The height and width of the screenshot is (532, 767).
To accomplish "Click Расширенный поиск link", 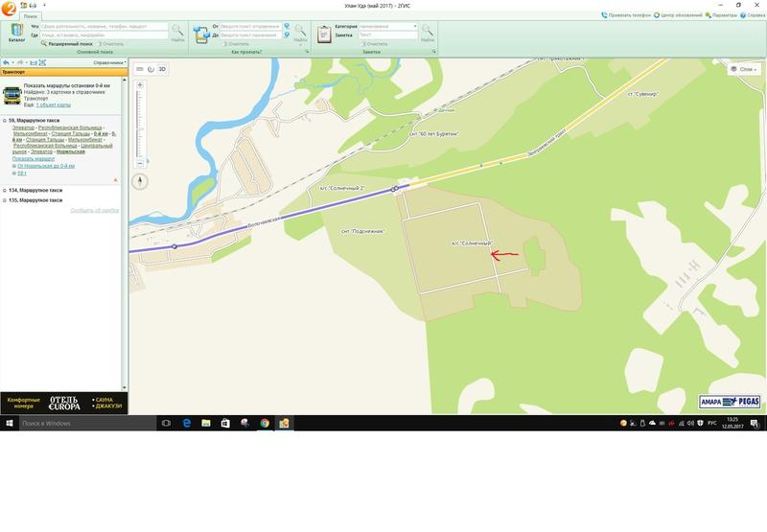I will [67, 44].
